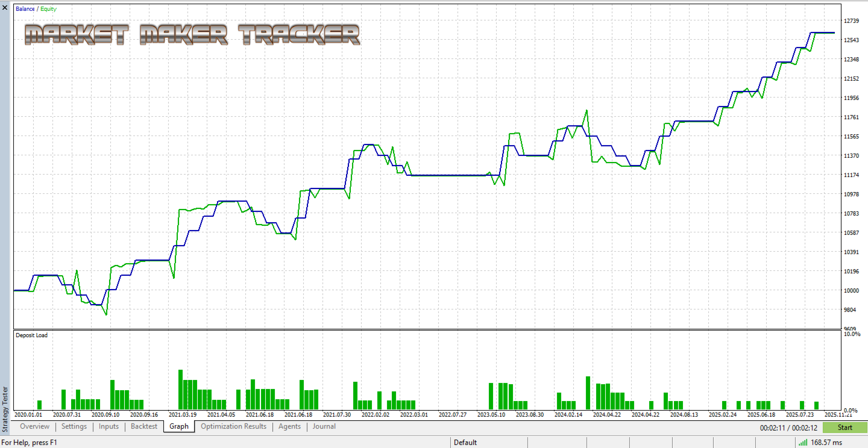Click the 10.0% deposit load axis label
The height and width of the screenshot is (448, 868).
852,334
